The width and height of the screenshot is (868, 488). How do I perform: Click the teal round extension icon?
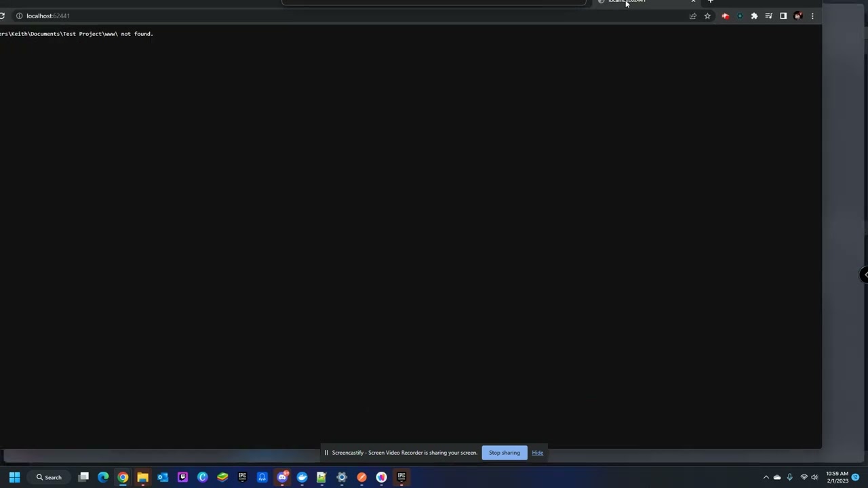pyautogui.click(x=740, y=16)
